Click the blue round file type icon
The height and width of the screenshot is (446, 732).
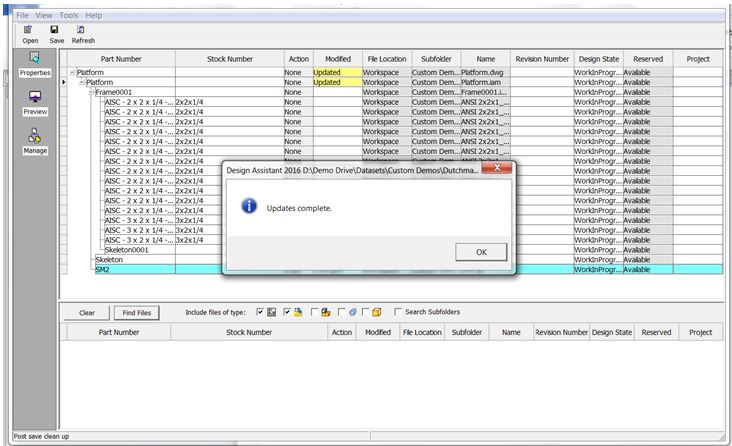pos(352,312)
